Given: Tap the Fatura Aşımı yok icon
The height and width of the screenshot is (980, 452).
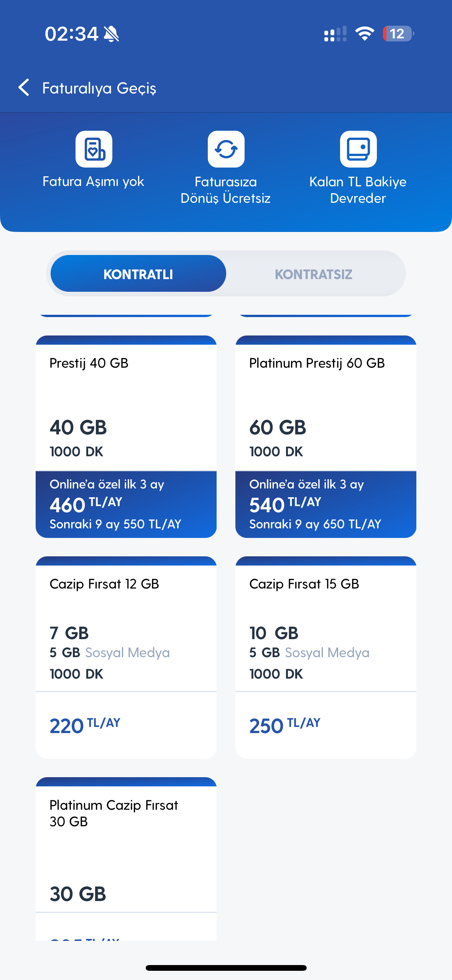Looking at the screenshot, I should (x=94, y=149).
